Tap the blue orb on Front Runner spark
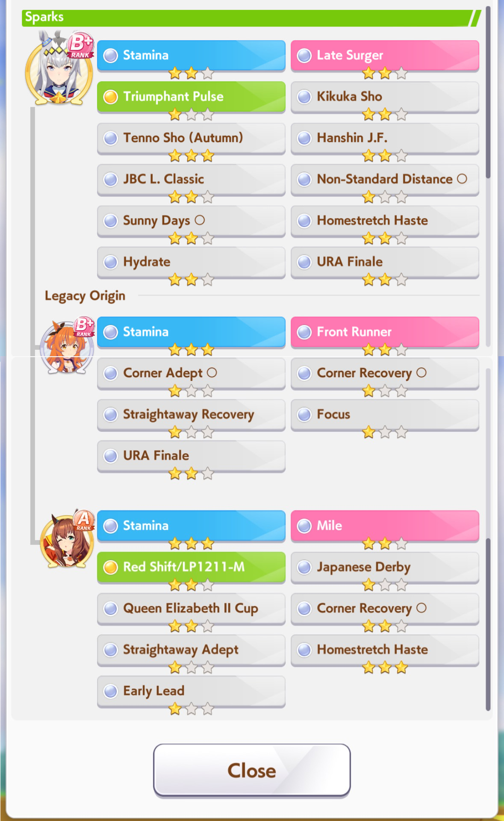The width and height of the screenshot is (504, 821). pos(304,332)
